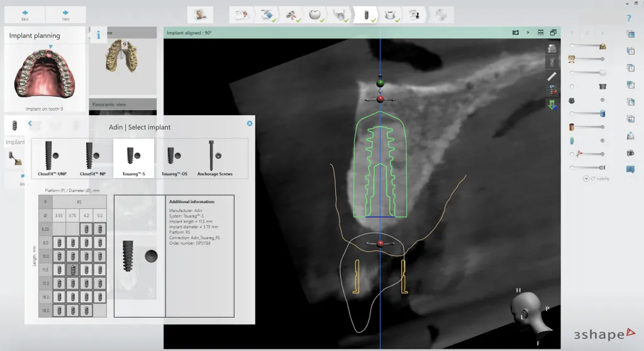This screenshot has width=644, height=351.
Task: Pick implant 18.0 length, 3.55 diameter
Action: pos(59,310)
